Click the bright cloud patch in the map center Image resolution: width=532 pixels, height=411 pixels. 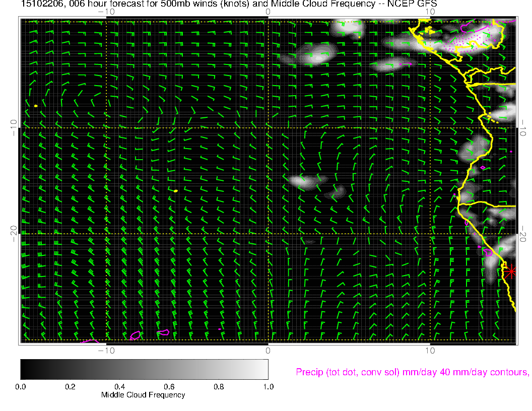coord(303,180)
